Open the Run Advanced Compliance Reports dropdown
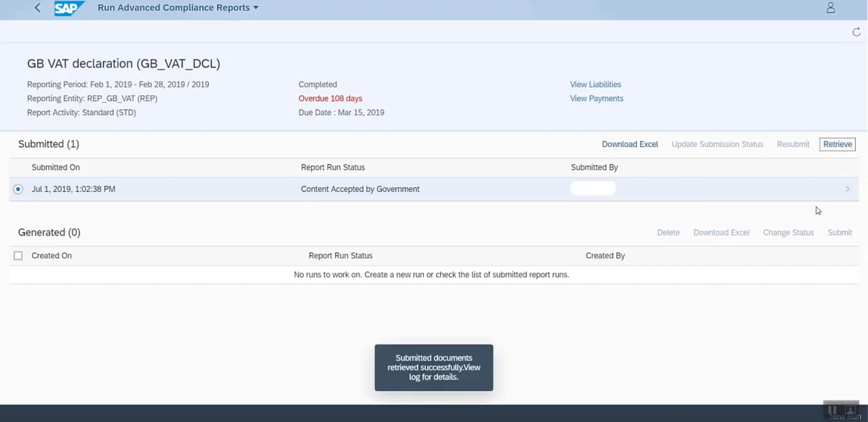Screen dimensions: 868x422 click(x=255, y=8)
